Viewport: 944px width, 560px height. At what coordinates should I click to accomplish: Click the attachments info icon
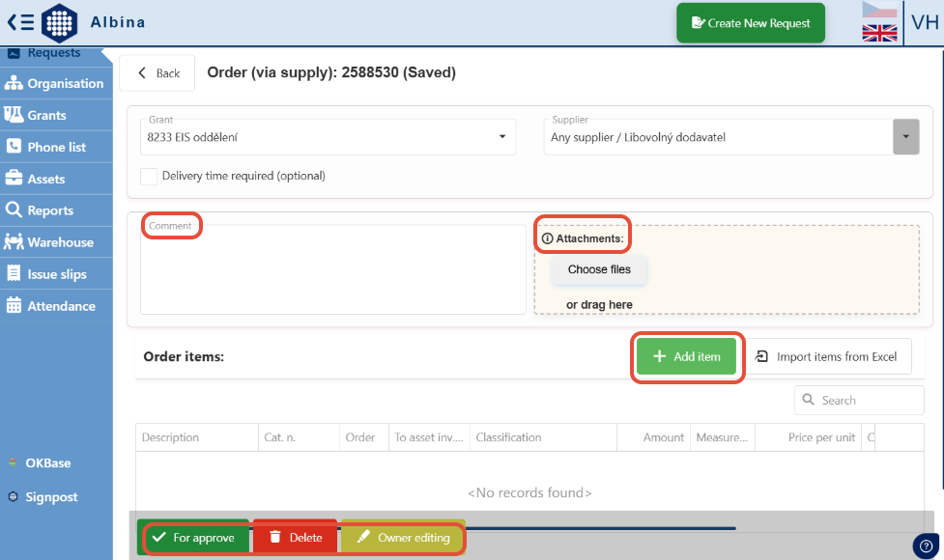click(547, 238)
